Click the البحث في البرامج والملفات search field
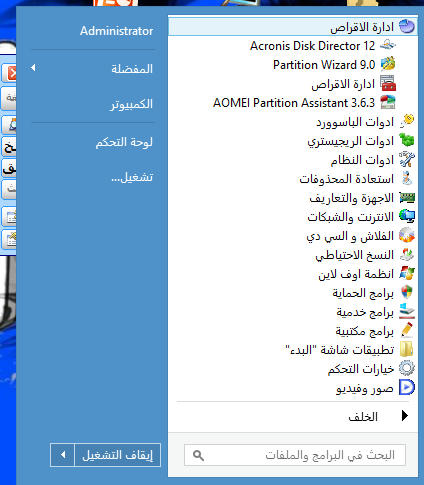 [295, 455]
